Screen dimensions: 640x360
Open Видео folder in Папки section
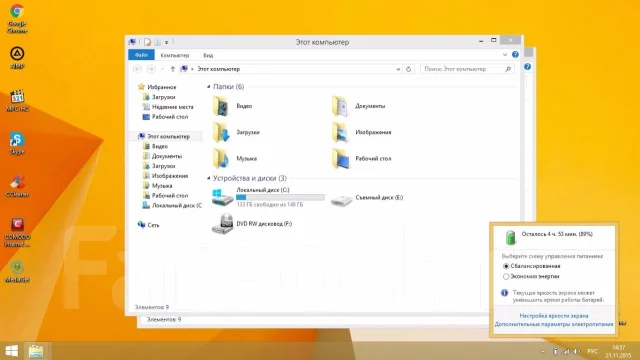233,106
